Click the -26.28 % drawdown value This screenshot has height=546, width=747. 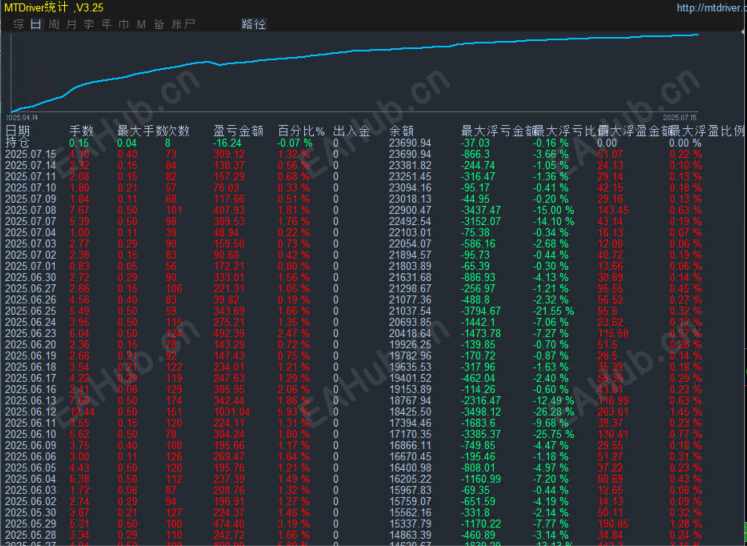click(x=553, y=412)
